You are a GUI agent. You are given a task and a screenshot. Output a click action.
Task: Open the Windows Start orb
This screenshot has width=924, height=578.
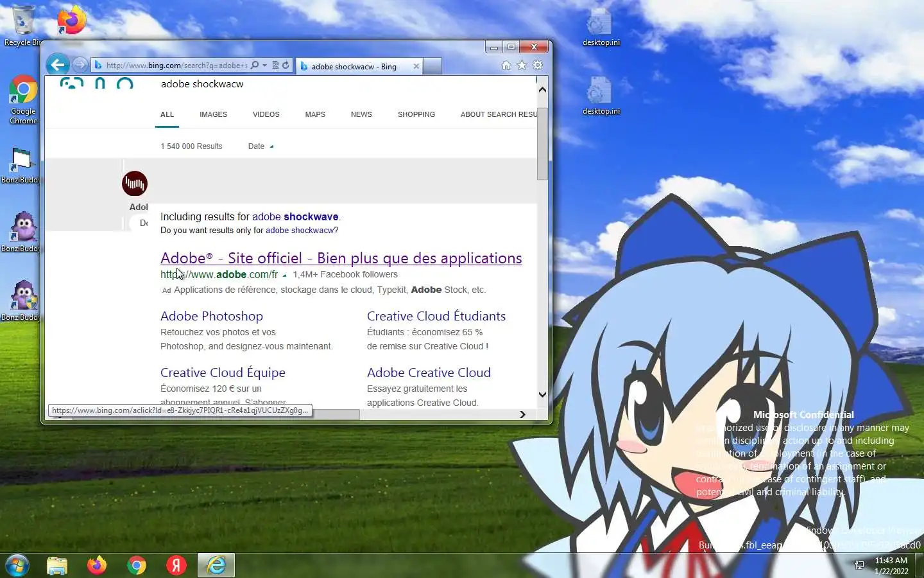click(17, 565)
